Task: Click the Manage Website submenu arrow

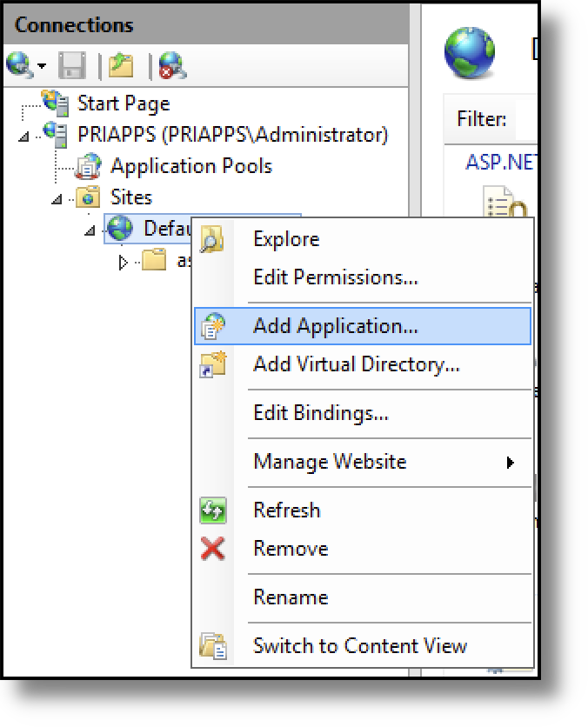Action: (510, 463)
